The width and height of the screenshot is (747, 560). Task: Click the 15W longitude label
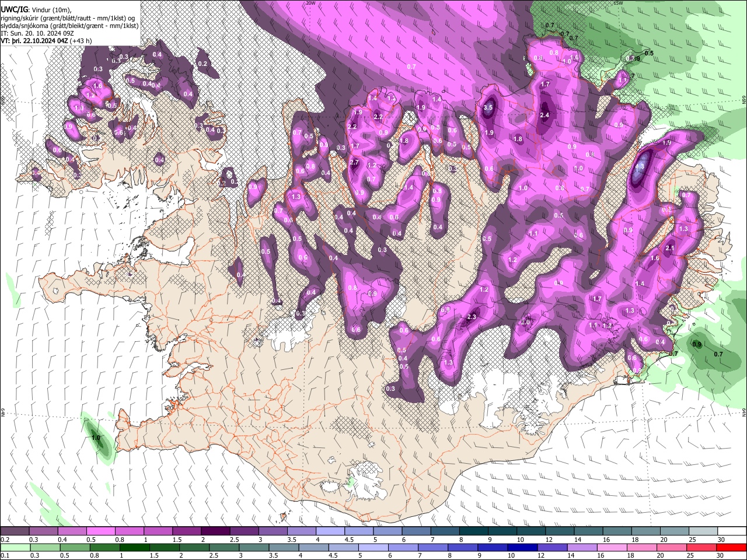tap(618, 3)
